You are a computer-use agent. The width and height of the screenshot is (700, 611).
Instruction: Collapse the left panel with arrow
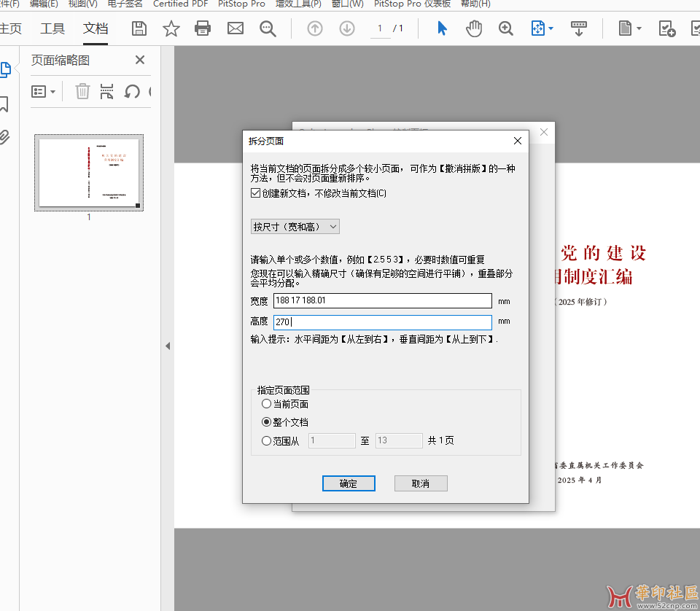click(x=167, y=346)
